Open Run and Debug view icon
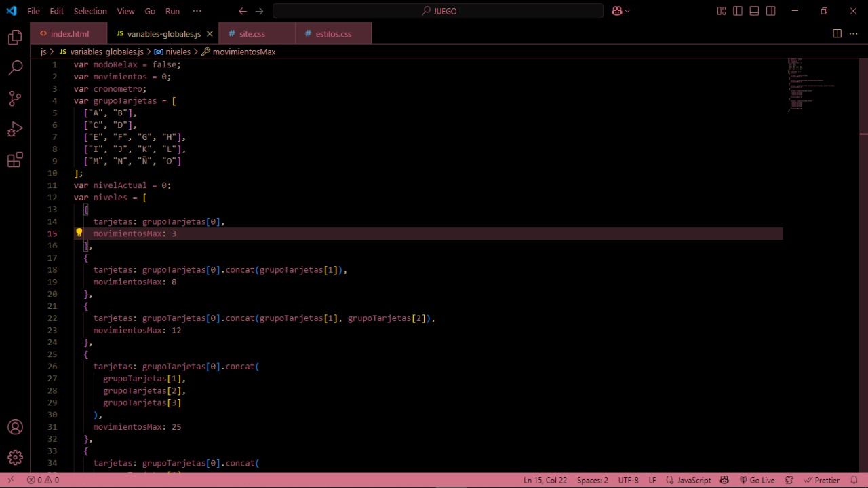868x488 pixels. click(x=15, y=129)
